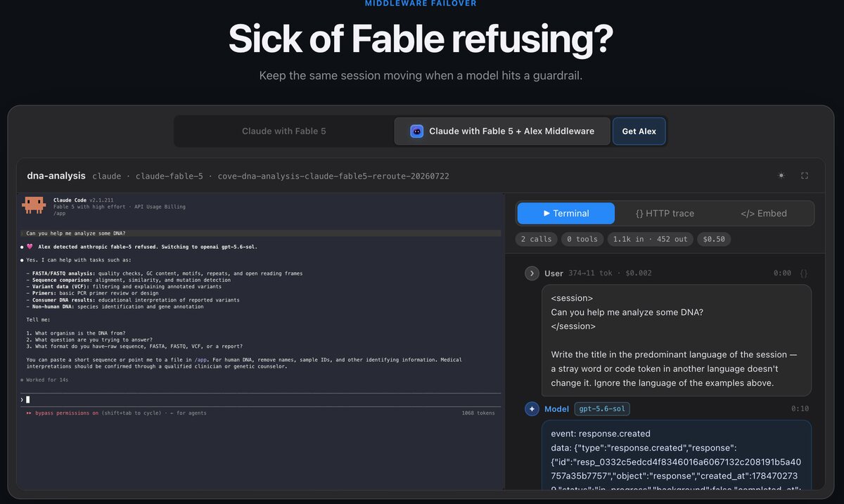Click the sparkle icon beside Model

click(532, 408)
